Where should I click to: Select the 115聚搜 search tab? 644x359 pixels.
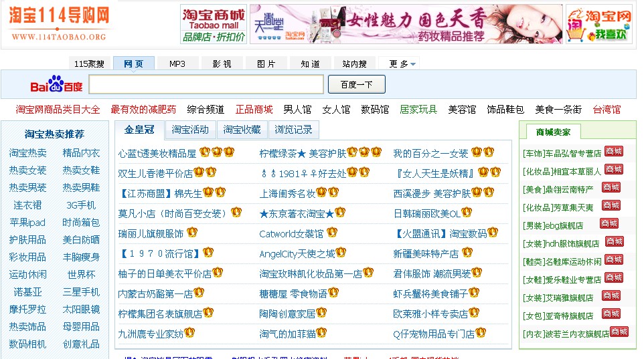(89, 64)
